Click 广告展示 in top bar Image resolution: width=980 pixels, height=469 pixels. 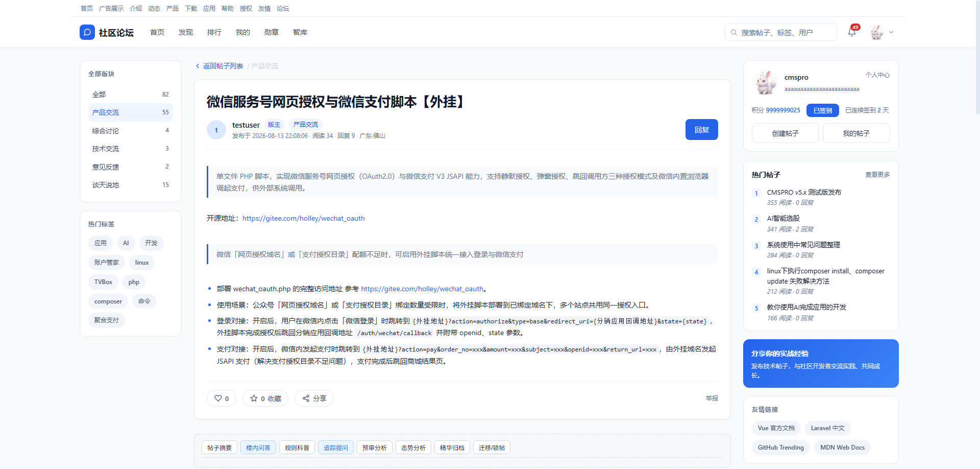click(111, 8)
